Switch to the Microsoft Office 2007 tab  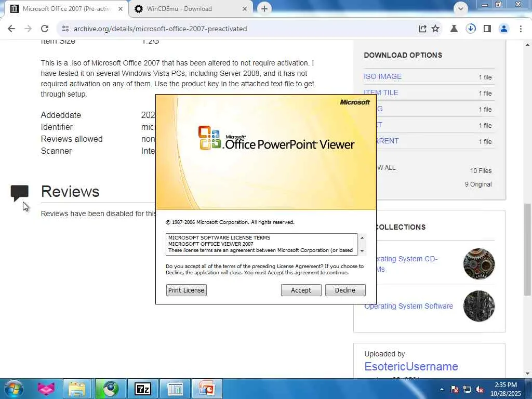(66, 9)
